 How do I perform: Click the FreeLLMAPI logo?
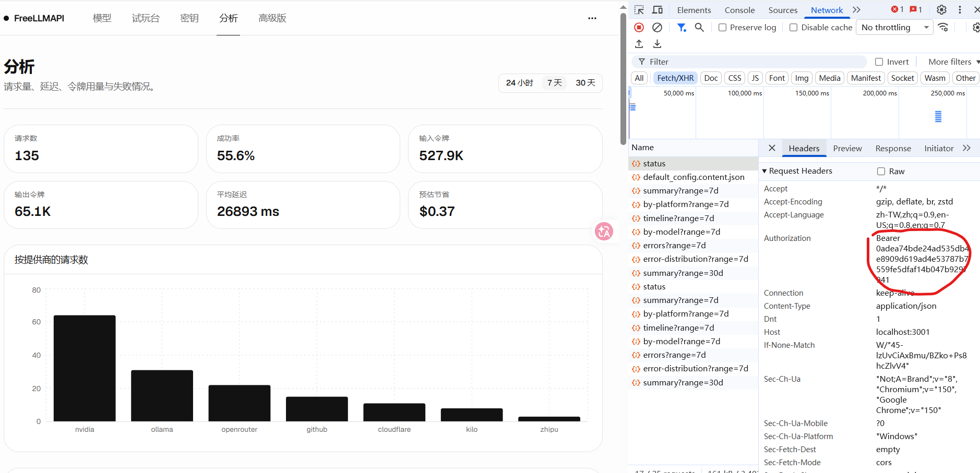[34, 18]
